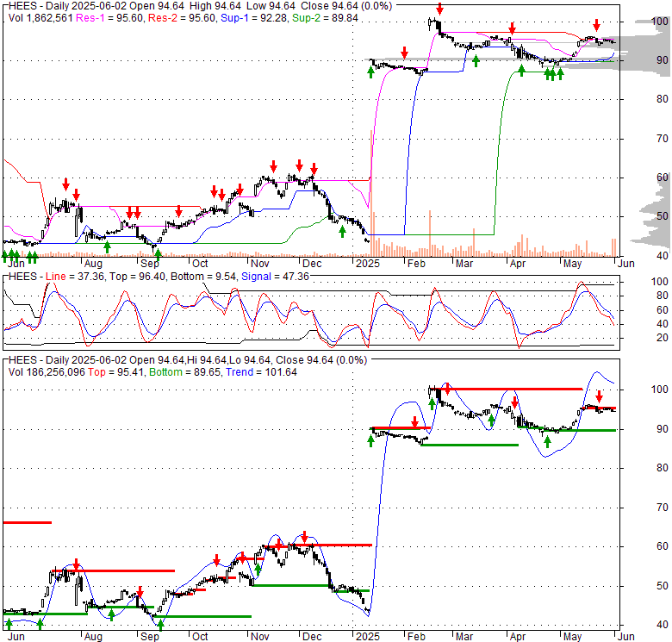Click the 'Vol 1,862,561' volume text
The height and width of the screenshot is (642, 672).
40,18
